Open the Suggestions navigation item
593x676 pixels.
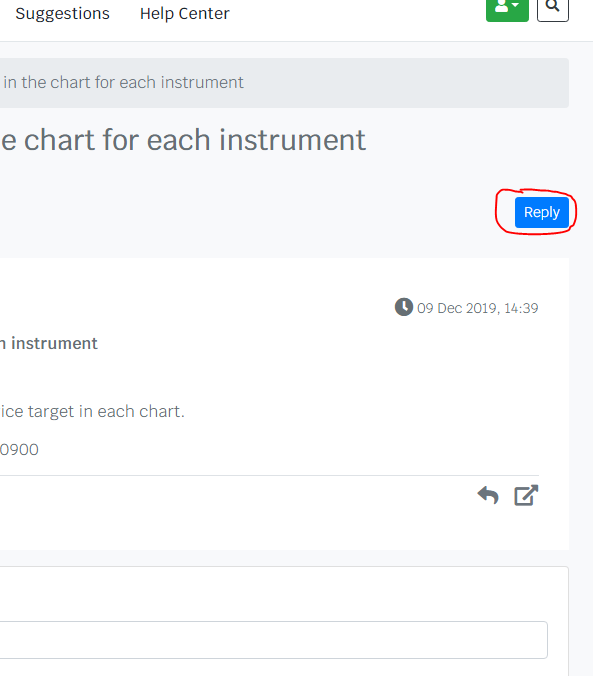click(x=63, y=13)
